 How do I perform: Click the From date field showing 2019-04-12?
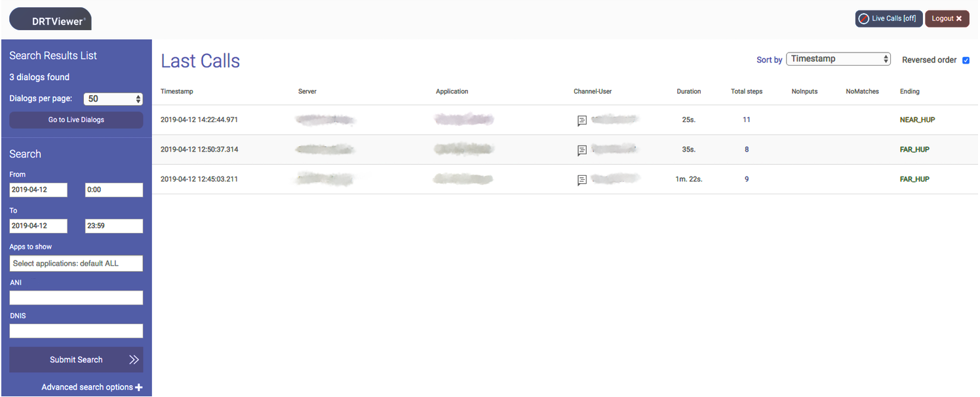click(x=38, y=190)
